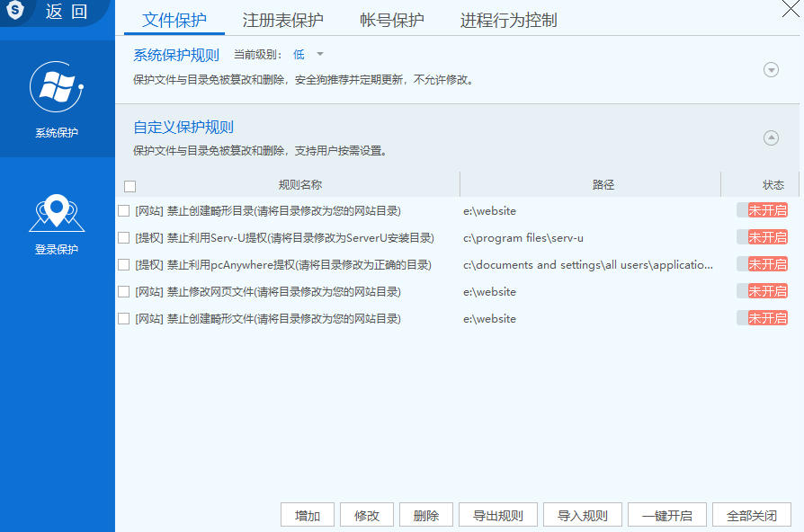The width and height of the screenshot is (804, 532).
Task: Expand the 系统保护规则 section
Action: 770,68
